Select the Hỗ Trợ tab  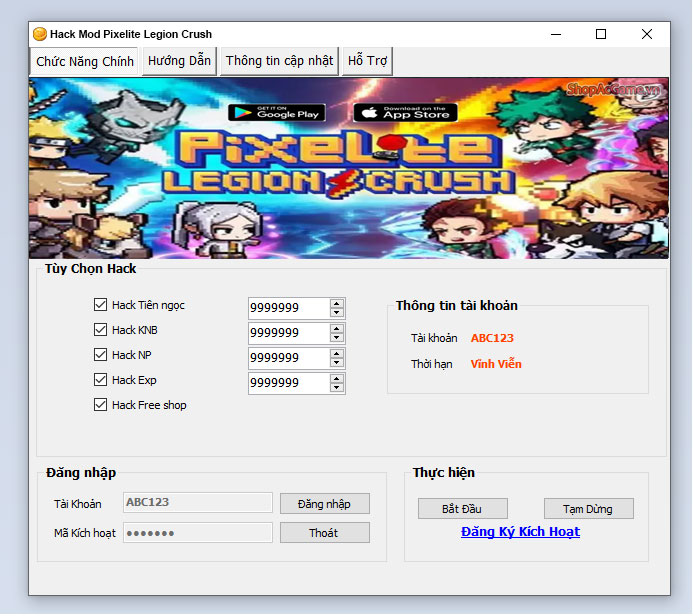(x=367, y=61)
